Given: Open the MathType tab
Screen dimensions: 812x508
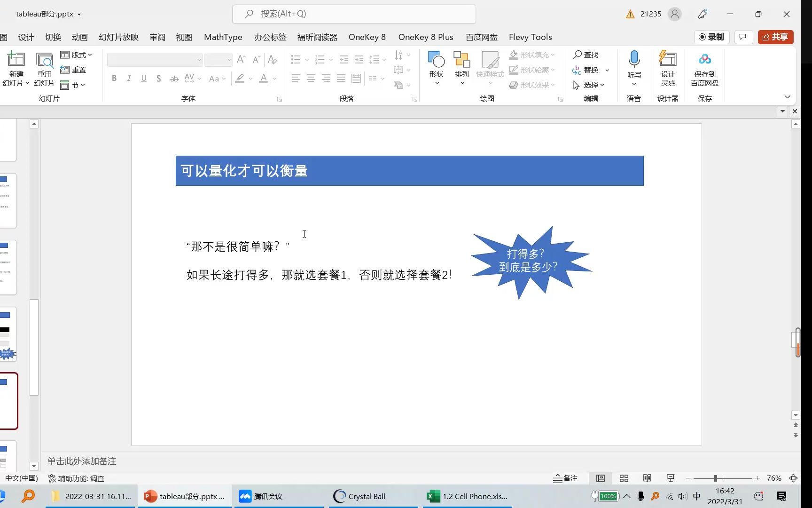Looking at the screenshot, I should click(x=223, y=37).
